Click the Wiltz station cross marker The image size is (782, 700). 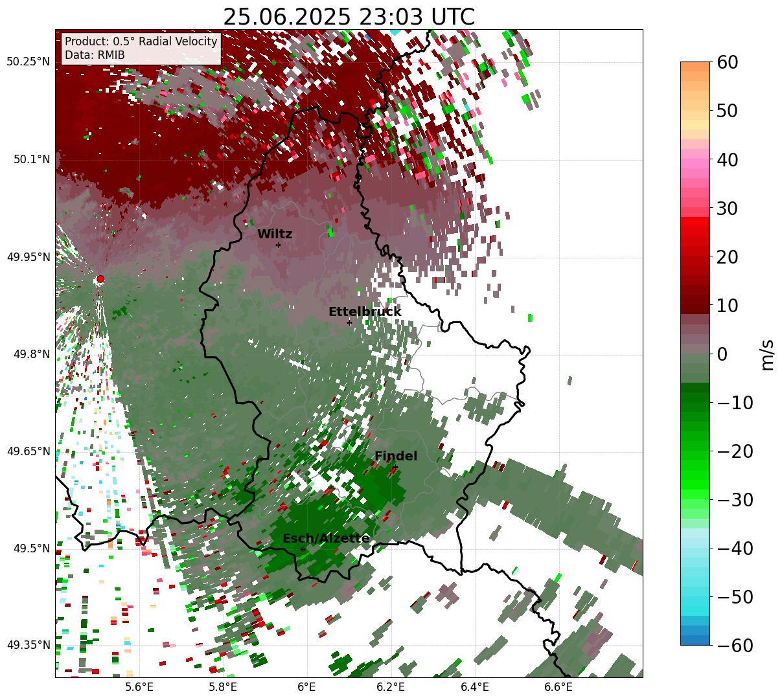click(x=279, y=245)
